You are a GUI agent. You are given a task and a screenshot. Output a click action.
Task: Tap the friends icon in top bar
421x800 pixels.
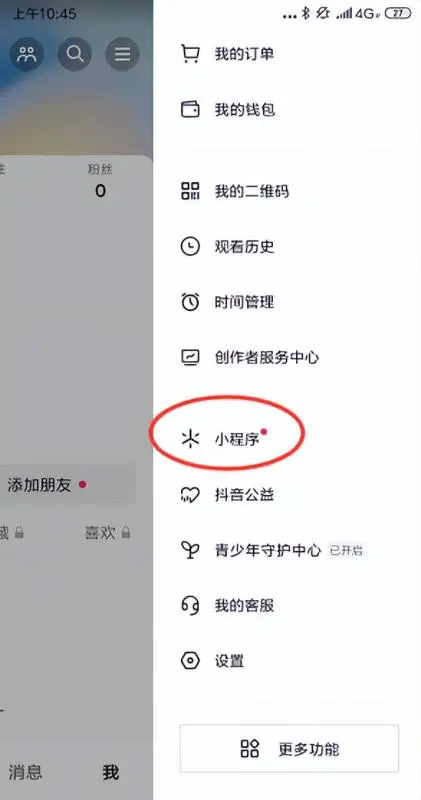pyautogui.click(x=27, y=54)
